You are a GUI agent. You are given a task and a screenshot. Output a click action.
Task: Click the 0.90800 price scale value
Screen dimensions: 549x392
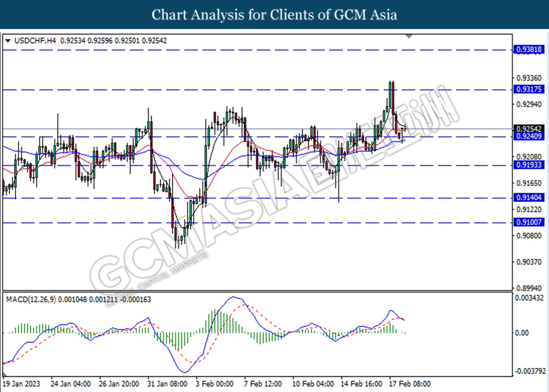(x=529, y=236)
